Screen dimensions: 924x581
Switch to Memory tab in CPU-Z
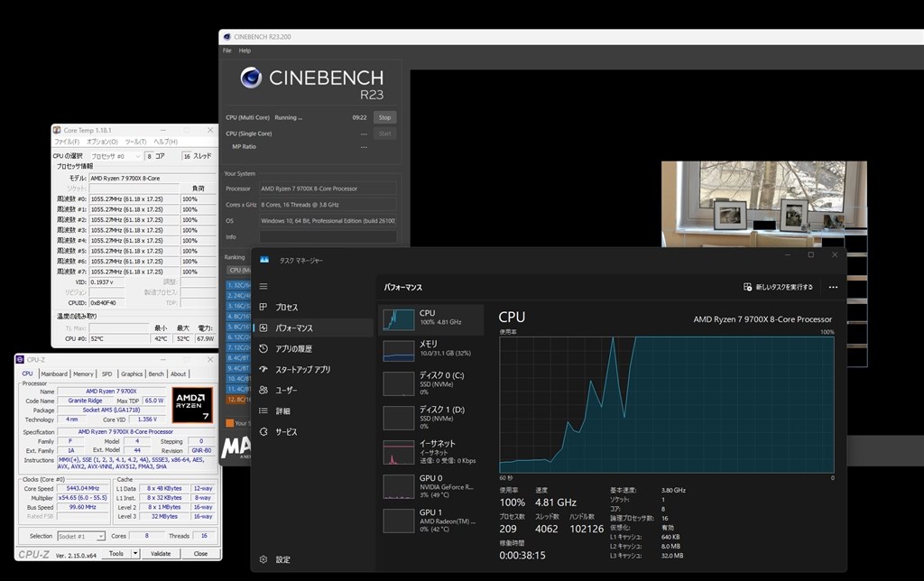(x=83, y=373)
